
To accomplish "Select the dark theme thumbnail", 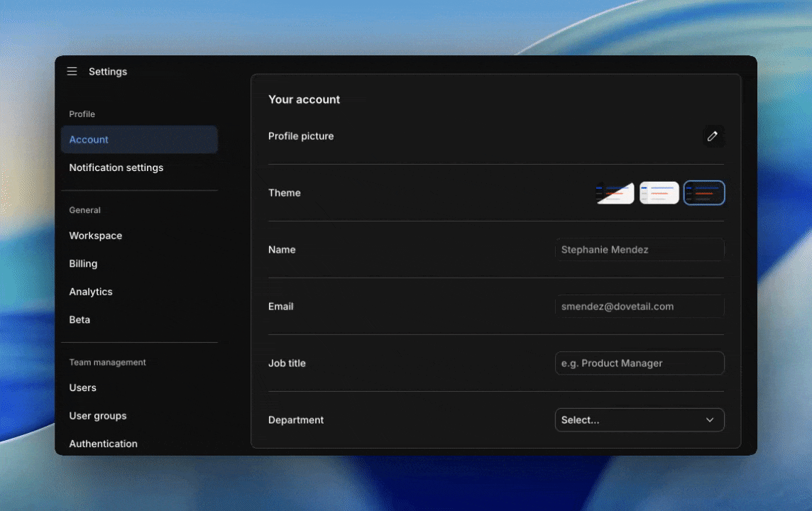I will [704, 193].
